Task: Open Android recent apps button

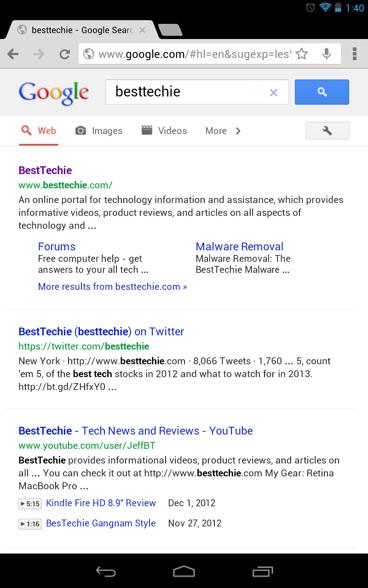Action: [x=263, y=571]
